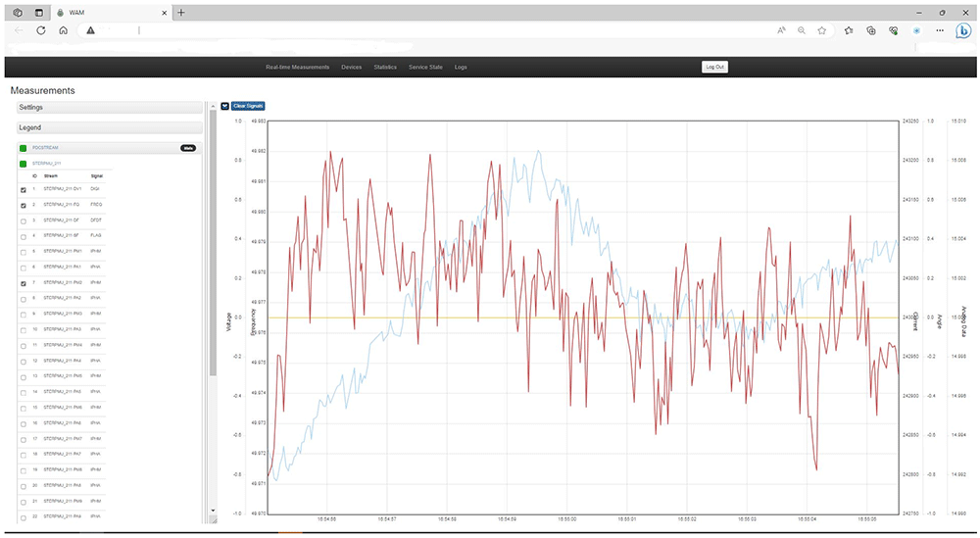Open browser settings and more menu
Viewport: 980px width, 538px height.
coord(940,30)
